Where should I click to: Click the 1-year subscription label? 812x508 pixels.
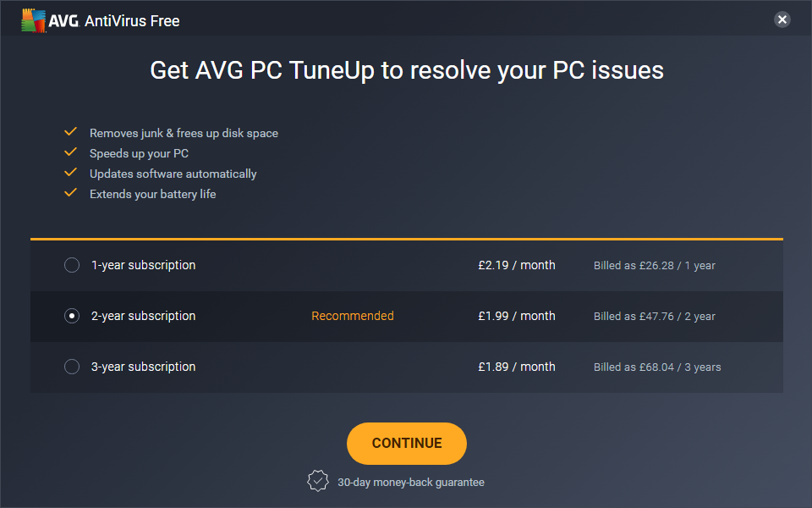[x=143, y=265]
